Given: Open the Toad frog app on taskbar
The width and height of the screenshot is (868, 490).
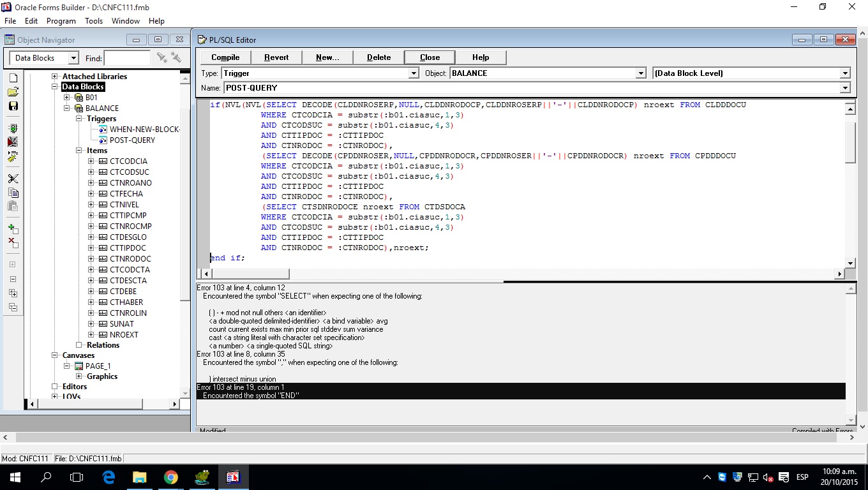Looking at the screenshot, I should coord(202,477).
